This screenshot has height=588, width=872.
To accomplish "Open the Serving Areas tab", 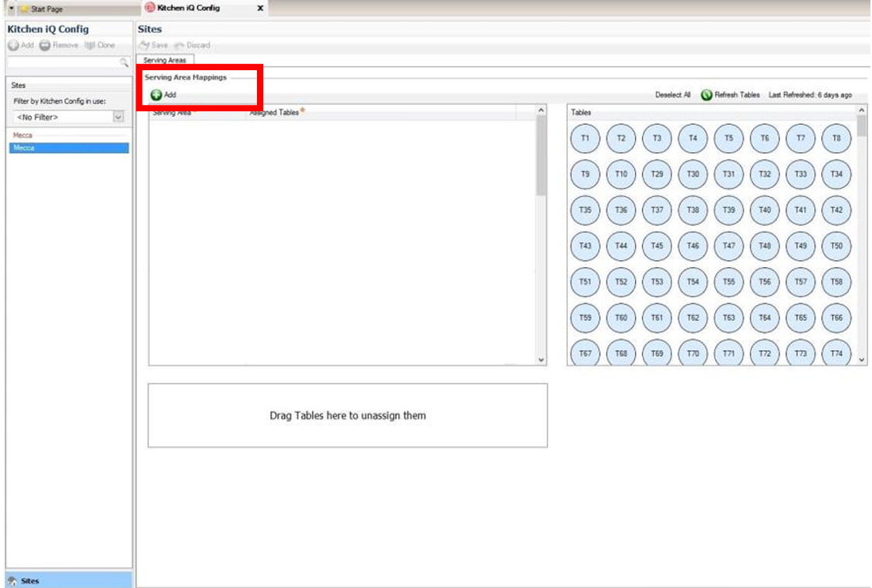I will point(164,60).
